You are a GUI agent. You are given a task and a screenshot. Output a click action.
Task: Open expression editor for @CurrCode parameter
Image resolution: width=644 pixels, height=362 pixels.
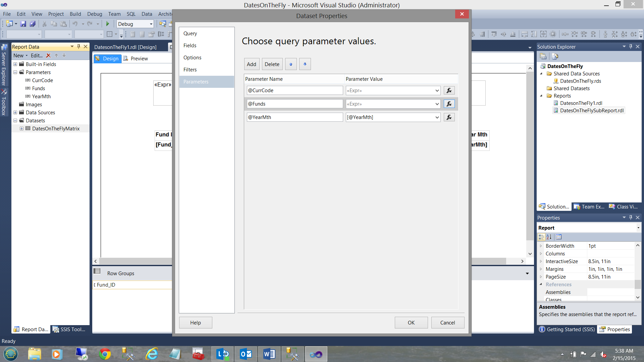pyautogui.click(x=449, y=90)
